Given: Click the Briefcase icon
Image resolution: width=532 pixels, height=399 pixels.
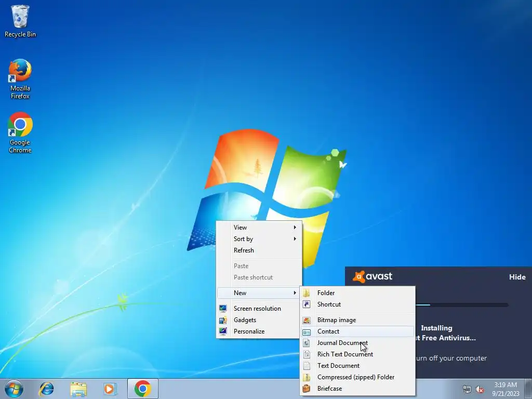Looking at the screenshot, I should [307, 389].
